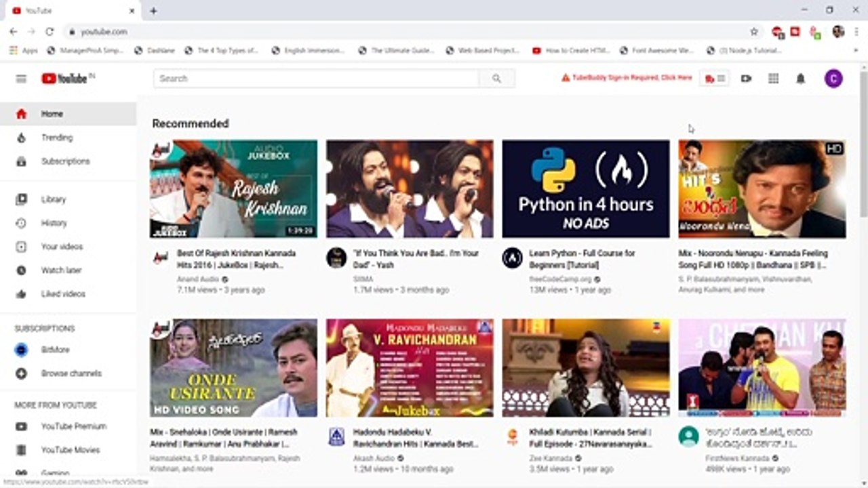
Task: Open History in the sidebar
Action: (x=68, y=223)
